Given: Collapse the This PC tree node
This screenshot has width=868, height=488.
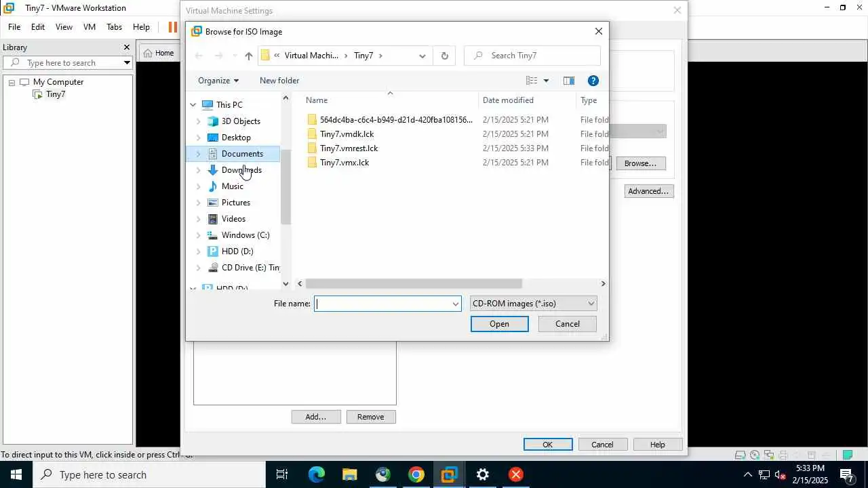Looking at the screenshot, I should pyautogui.click(x=193, y=105).
